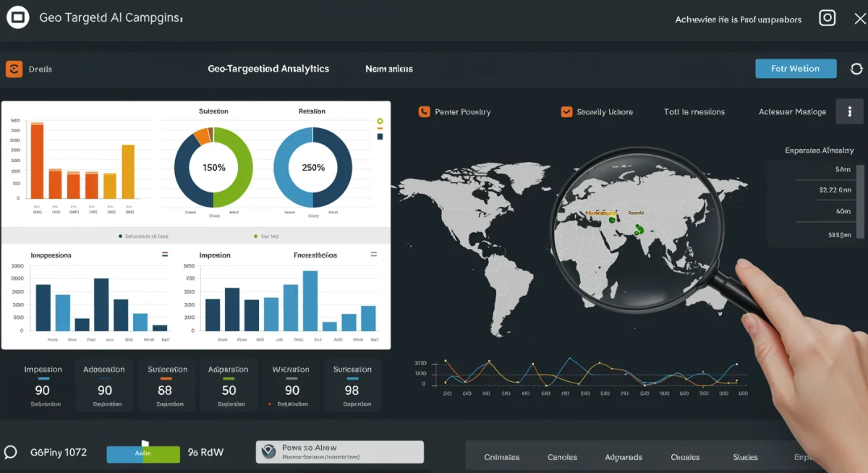Image resolution: width=868 pixels, height=473 pixels.
Task: Toggle the green Tad Test legend dot
Action: pyautogui.click(x=254, y=235)
